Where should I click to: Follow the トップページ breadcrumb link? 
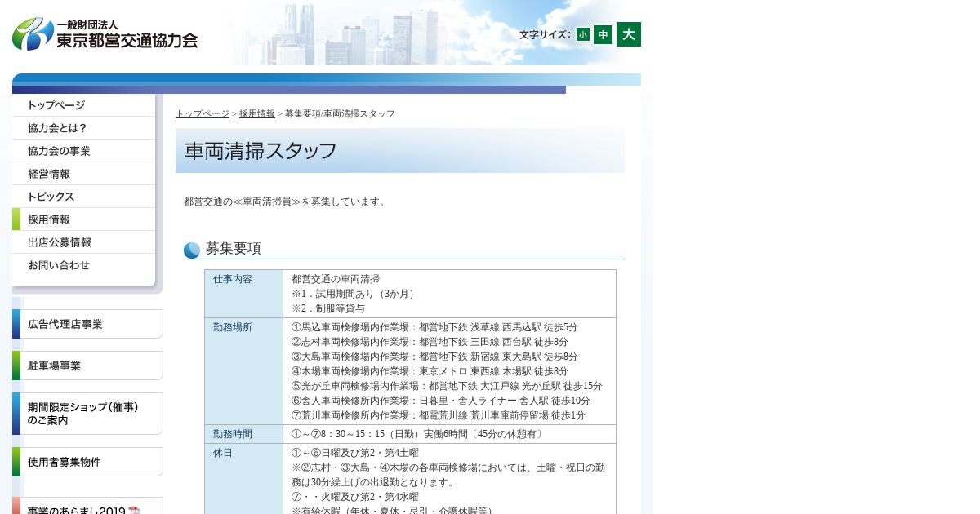[203, 113]
